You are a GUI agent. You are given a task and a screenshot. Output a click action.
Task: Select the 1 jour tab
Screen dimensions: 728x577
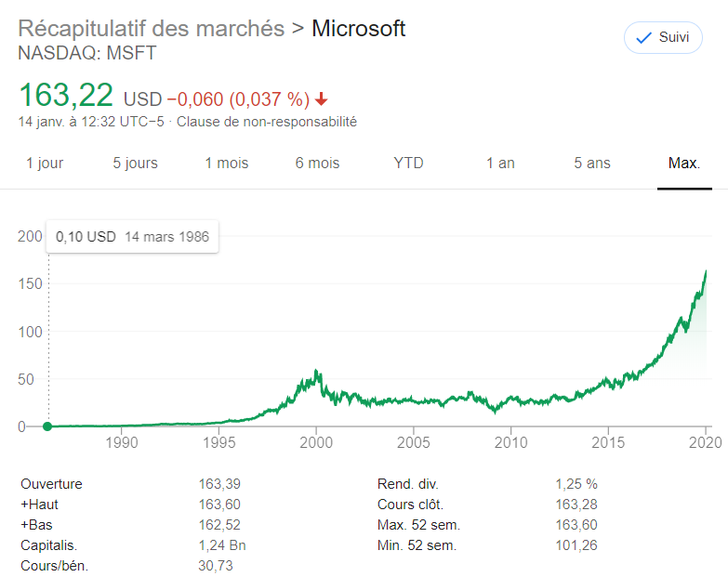click(45, 164)
